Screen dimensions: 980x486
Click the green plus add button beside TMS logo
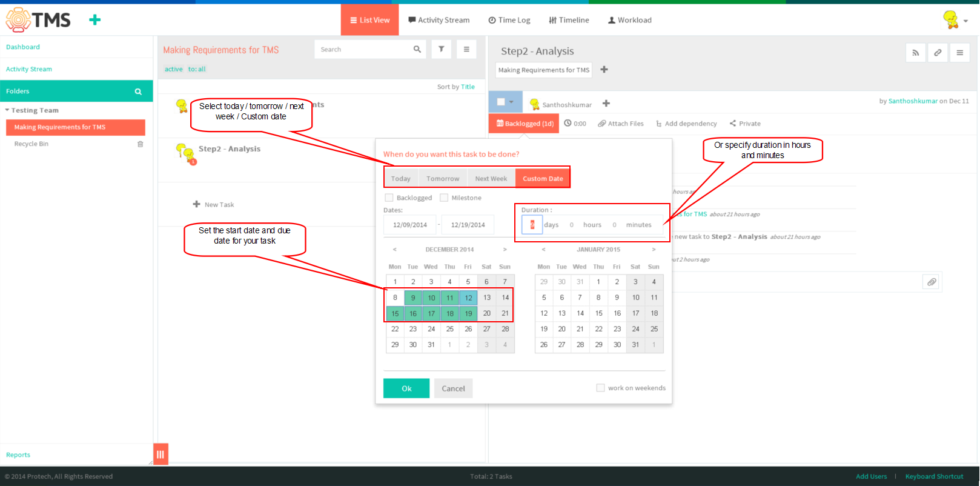[94, 20]
